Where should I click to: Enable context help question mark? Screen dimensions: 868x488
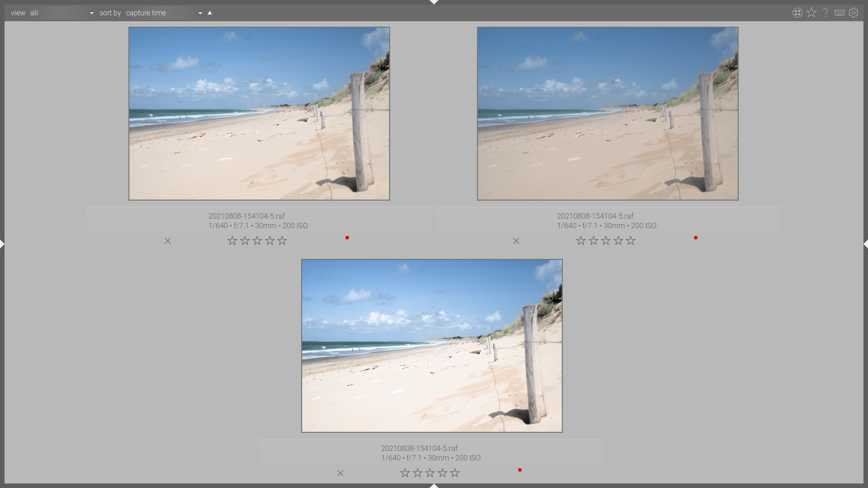[826, 13]
